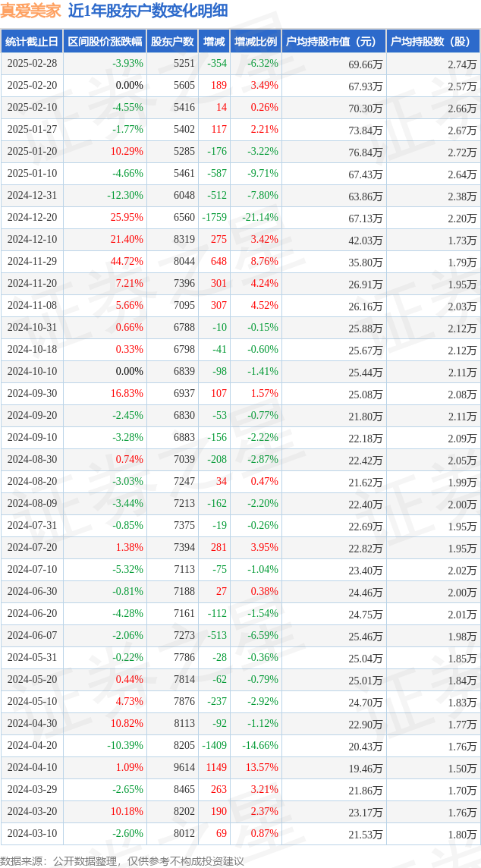Click the -1759 shareholder decrease value

[x=215, y=218]
